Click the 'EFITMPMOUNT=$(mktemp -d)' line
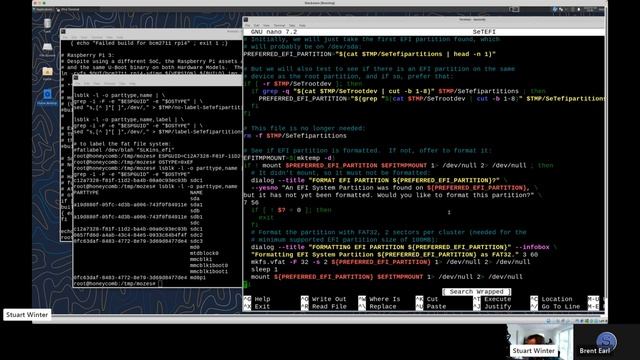The image size is (640, 360). [289, 158]
